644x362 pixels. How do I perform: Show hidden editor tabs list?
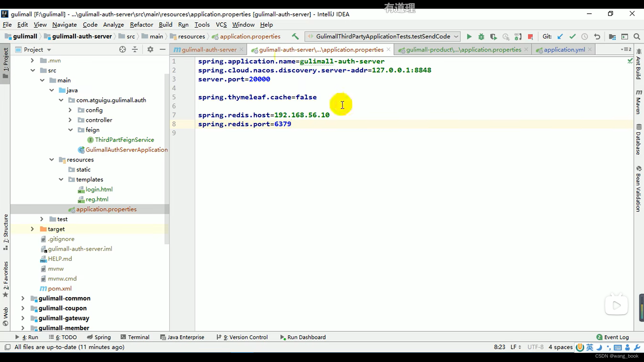pos(626,50)
